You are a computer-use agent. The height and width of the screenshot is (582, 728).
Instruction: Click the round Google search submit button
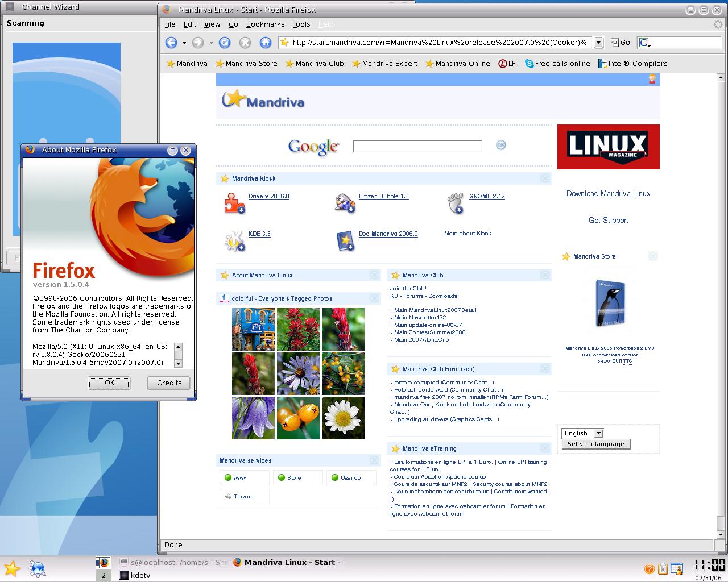[x=500, y=145]
